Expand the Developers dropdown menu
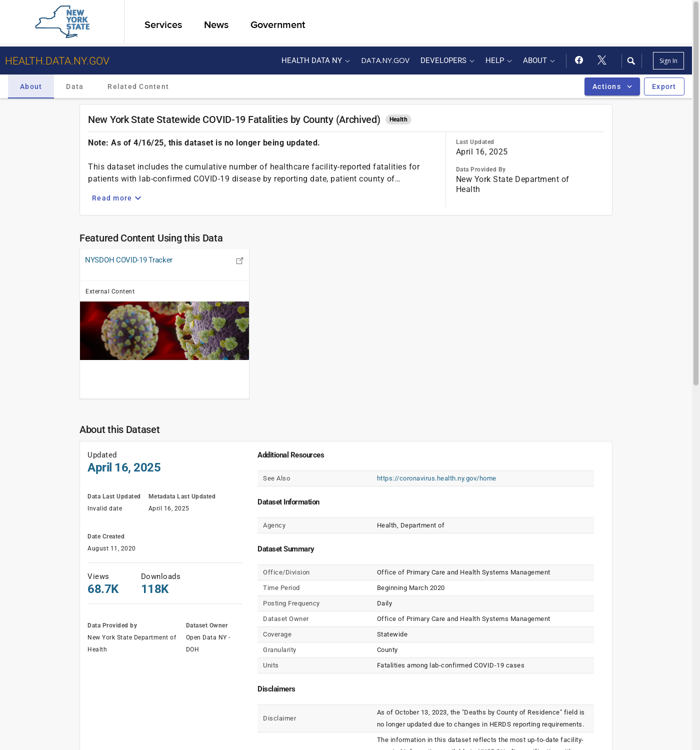700x750 pixels. (447, 60)
